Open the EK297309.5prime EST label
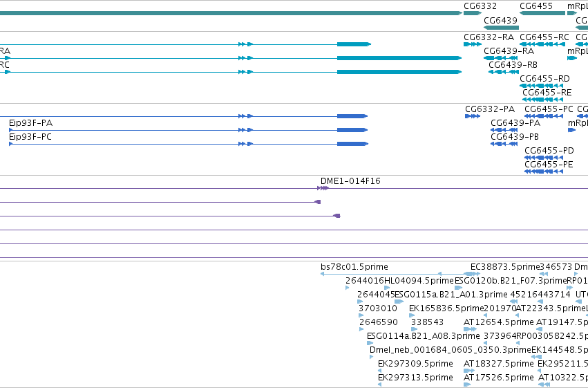Screen dimensions: 588x388 click(415, 364)
